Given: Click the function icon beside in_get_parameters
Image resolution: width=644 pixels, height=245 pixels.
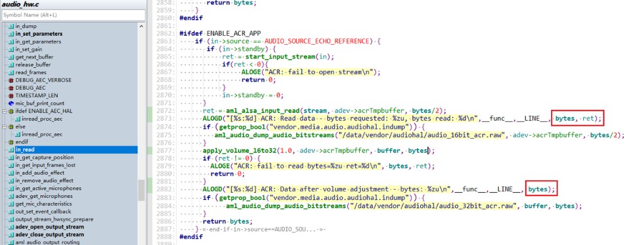Looking at the screenshot, I should pos(11,41).
